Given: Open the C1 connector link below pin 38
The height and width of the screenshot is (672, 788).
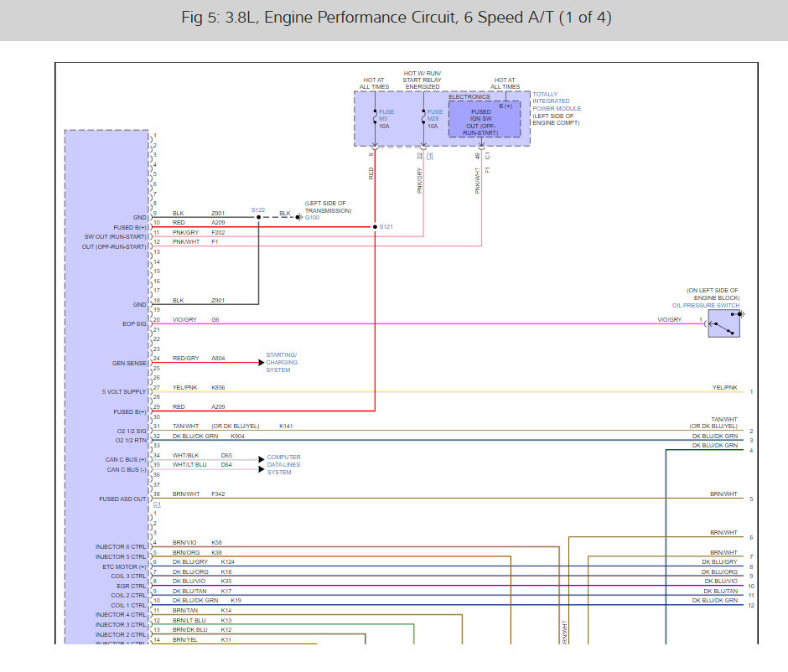Looking at the screenshot, I should coord(158,504).
